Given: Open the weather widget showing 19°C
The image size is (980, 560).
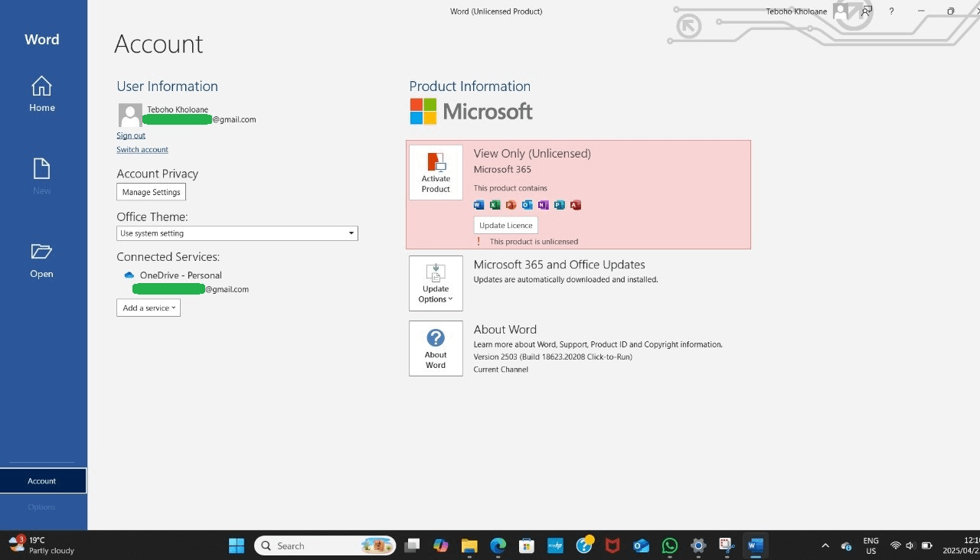Looking at the screenshot, I should pos(42,545).
